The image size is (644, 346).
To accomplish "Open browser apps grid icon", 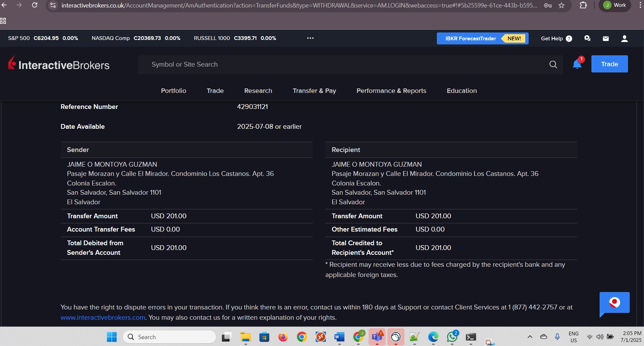I will pyautogui.click(x=3, y=21).
